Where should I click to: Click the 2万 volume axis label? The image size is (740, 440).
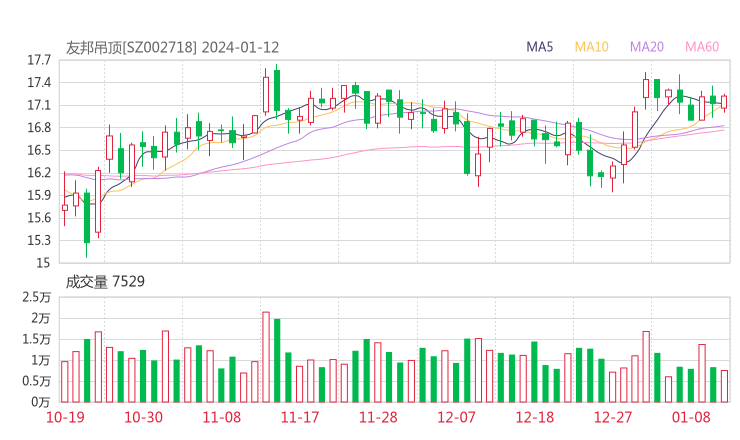[x=41, y=319]
